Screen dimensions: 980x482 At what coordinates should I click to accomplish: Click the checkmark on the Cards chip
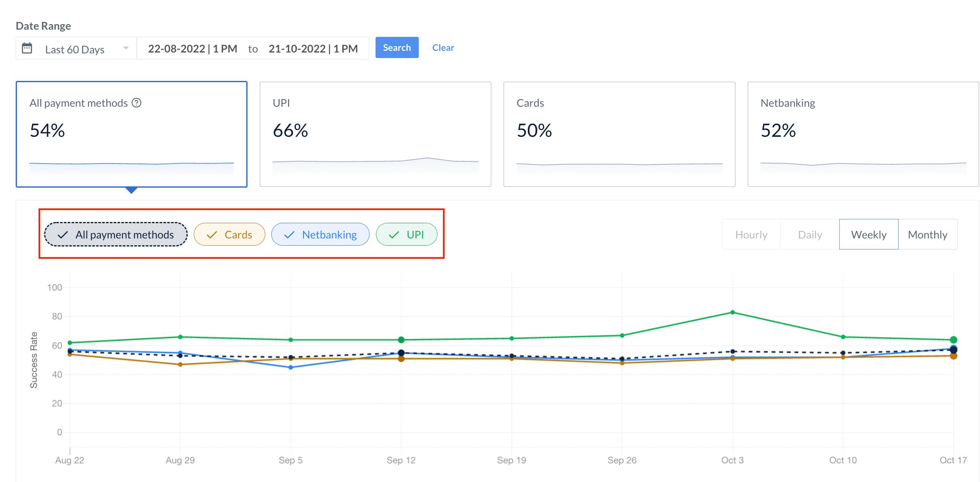click(212, 235)
